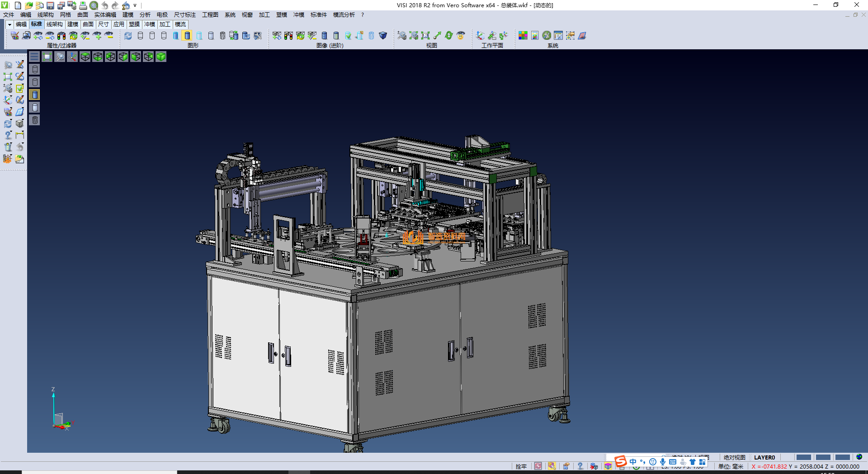Click the refresh graphics icon
This screenshot has width=868, height=474.
[x=128, y=35]
